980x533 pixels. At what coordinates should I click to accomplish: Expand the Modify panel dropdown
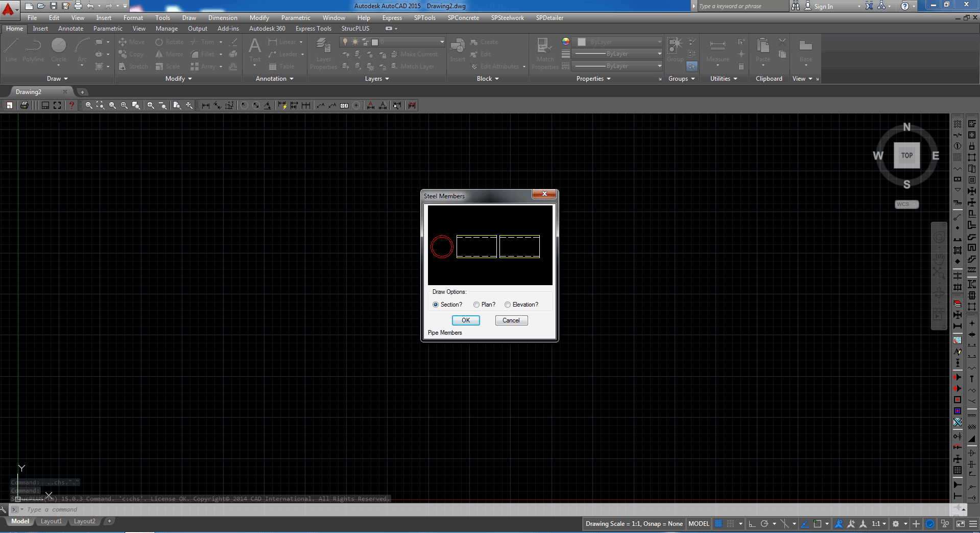tap(178, 79)
